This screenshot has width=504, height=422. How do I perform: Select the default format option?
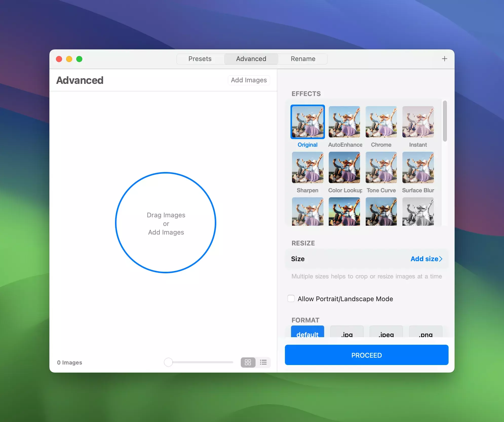point(307,333)
